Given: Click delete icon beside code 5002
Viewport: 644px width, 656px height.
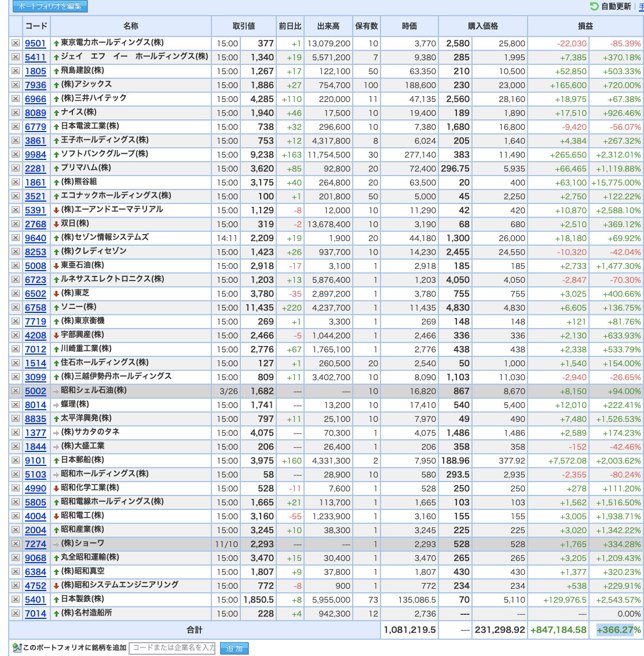Looking at the screenshot, I should [16, 391].
